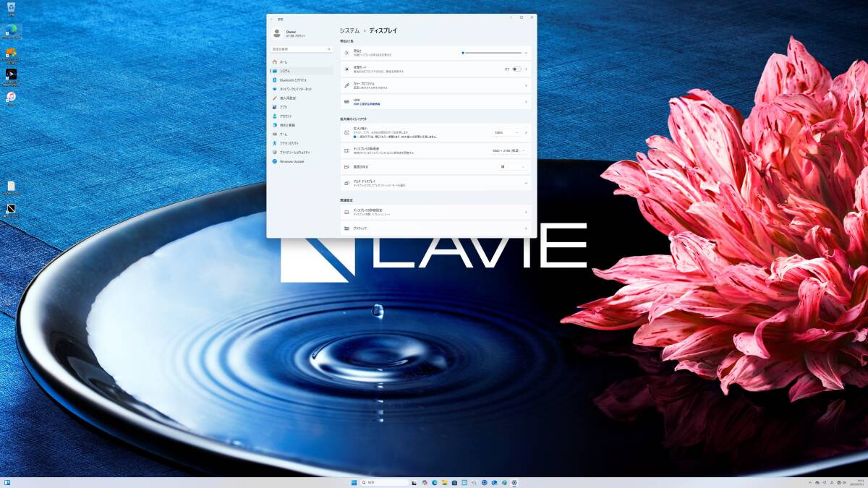Open custom scaling via scale row chevron
Viewport: 868px width, 488px height.
pos(526,133)
